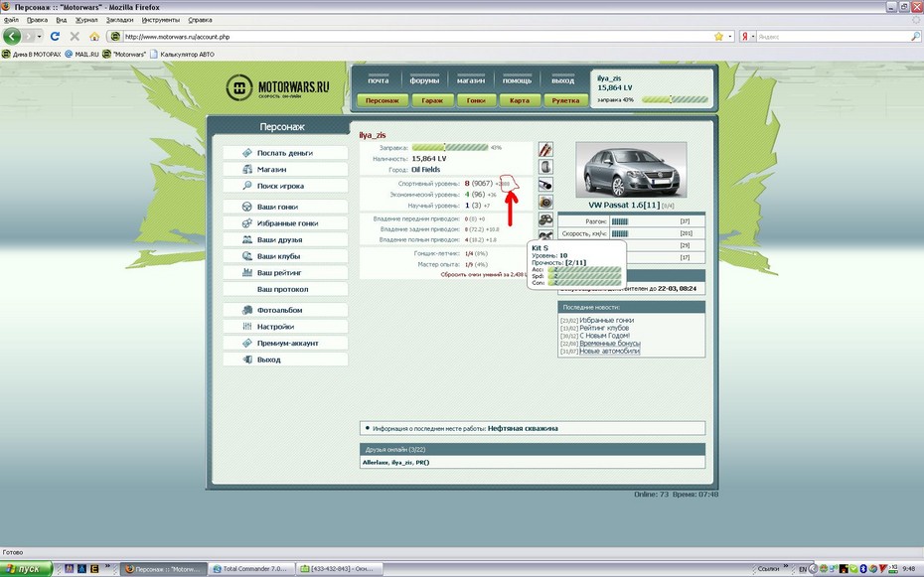Click Сбросить очки умений link
Viewport: 924px width, 577px height.
(x=482, y=275)
